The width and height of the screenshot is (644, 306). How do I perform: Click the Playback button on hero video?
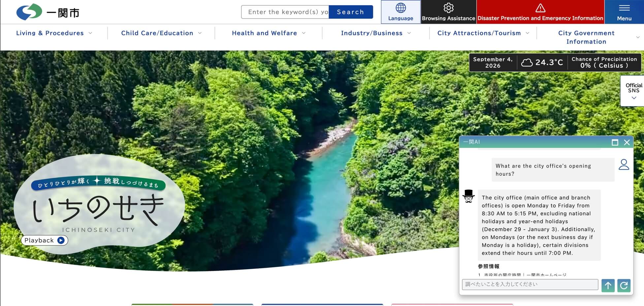tap(45, 240)
